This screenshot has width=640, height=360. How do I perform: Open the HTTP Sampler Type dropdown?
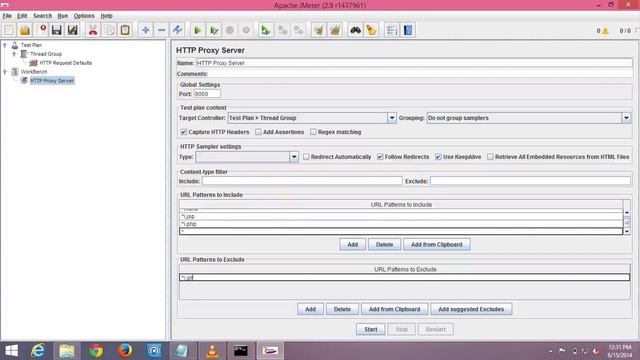tap(293, 157)
